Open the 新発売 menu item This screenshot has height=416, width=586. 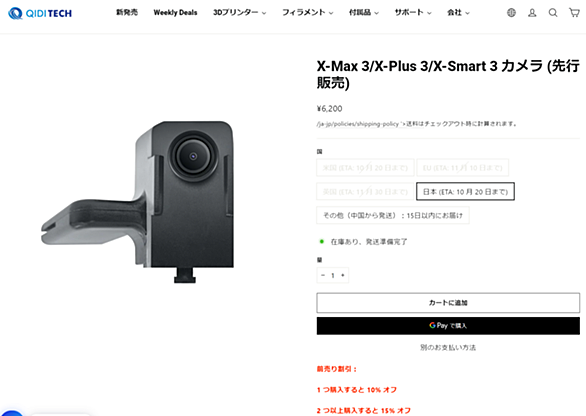point(127,13)
